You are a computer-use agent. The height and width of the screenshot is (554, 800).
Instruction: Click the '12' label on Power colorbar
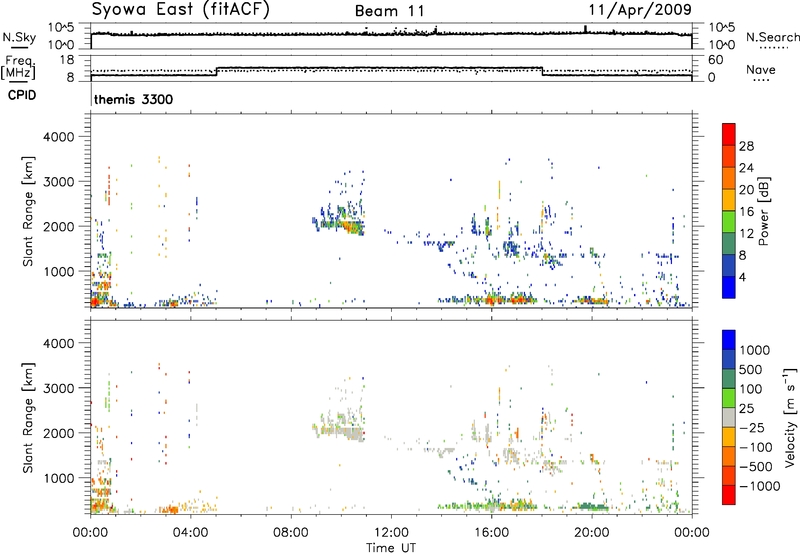(x=746, y=234)
